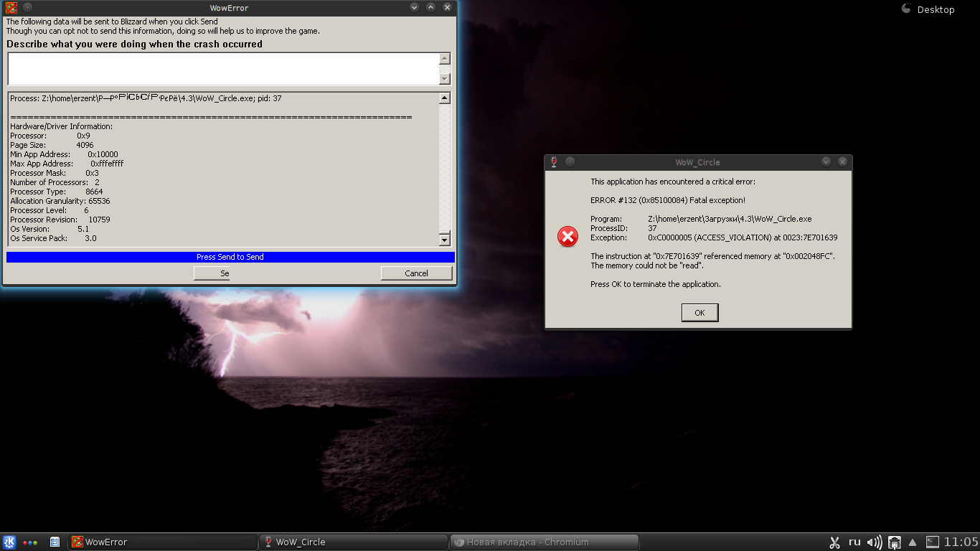Switch to the Chromium taskbar entry
This screenshot has width=980, height=551.
click(x=544, y=542)
